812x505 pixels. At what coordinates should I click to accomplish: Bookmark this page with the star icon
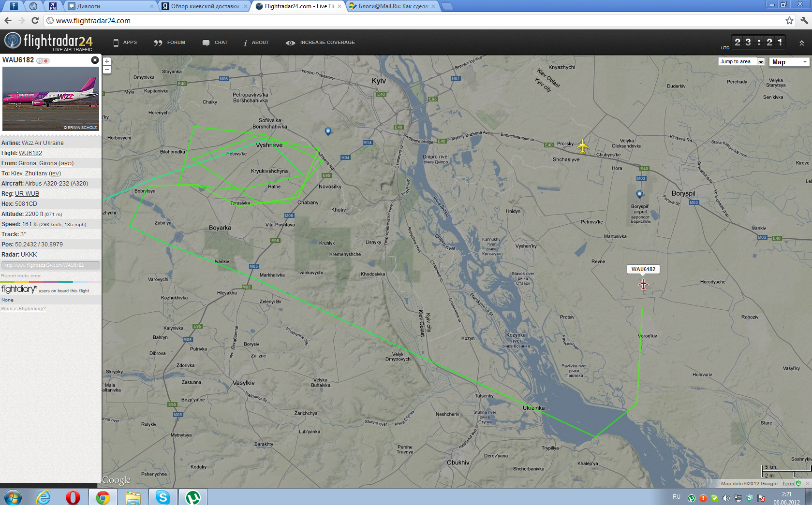pyautogui.click(x=789, y=21)
